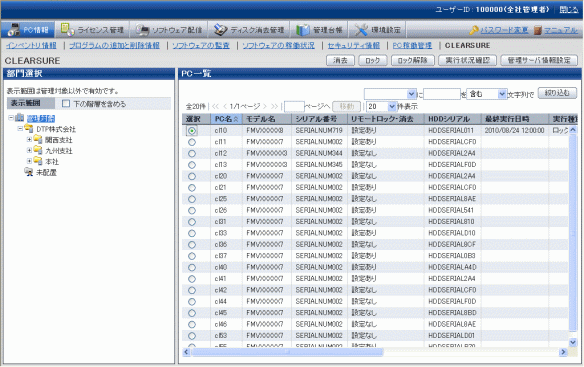Go to ディスク消去管理 tab
Screen dimensions: 584x367
[249, 30]
